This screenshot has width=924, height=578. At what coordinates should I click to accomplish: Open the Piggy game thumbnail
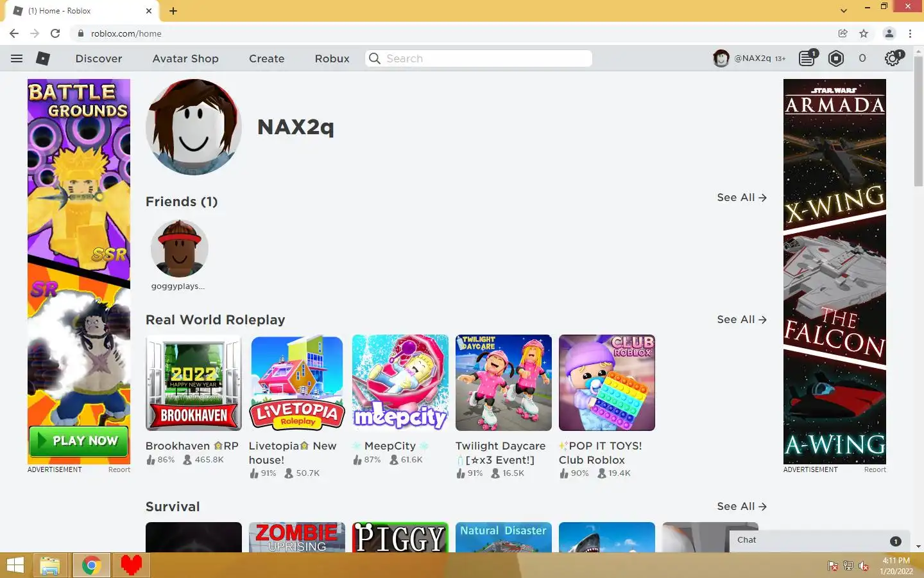click(x=400, y=537)
